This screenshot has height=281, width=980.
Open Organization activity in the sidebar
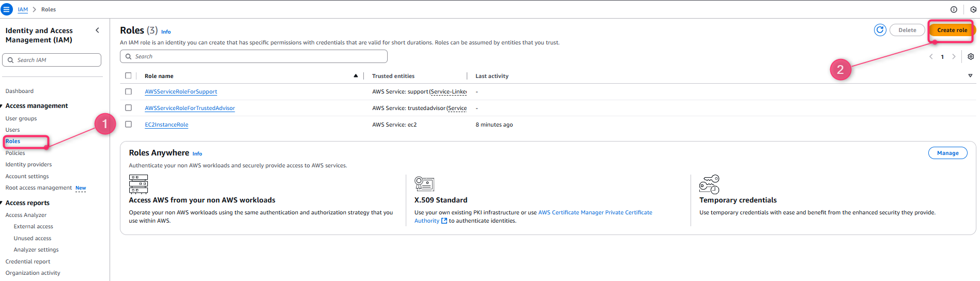(x=33, y=273)
